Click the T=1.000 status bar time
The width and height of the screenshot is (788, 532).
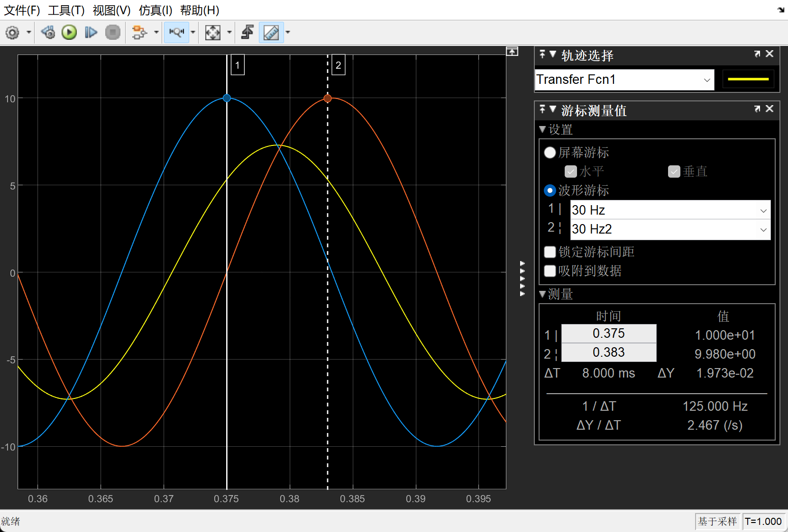tap(763, 522)
